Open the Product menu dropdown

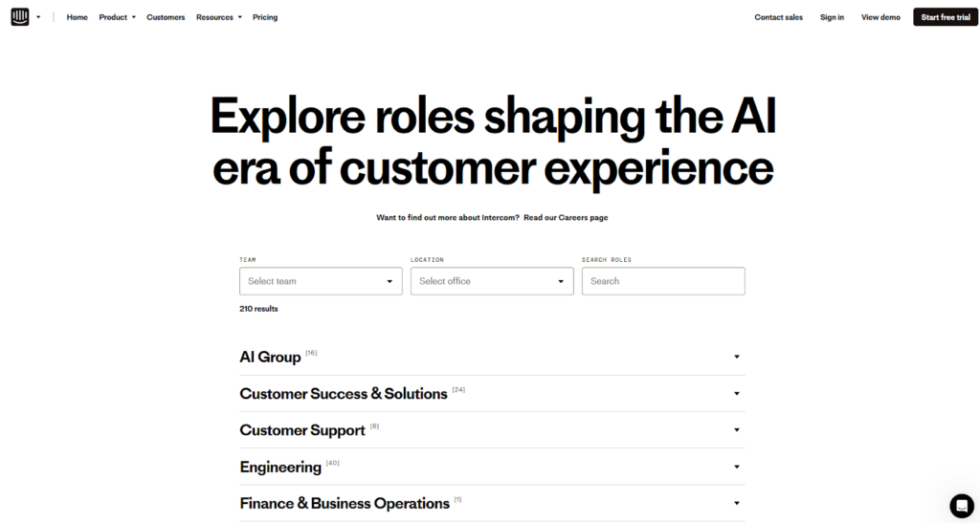(117, 17)
